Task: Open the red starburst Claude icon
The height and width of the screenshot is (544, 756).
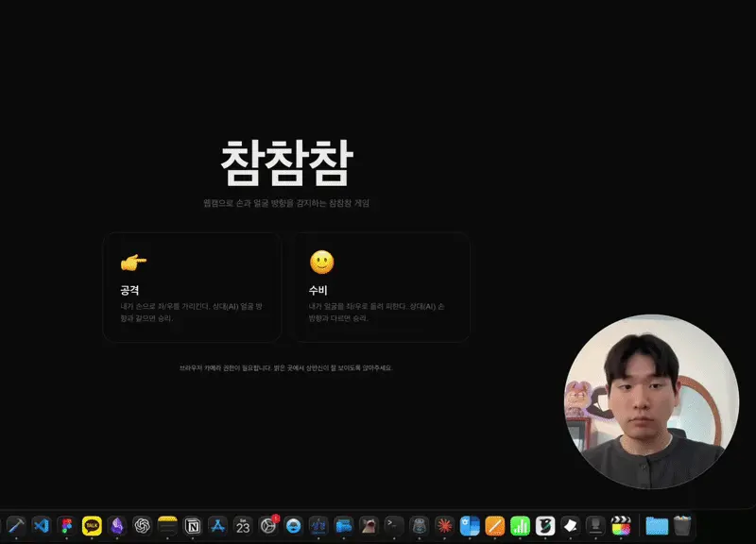Action: [x=444, y=526]
